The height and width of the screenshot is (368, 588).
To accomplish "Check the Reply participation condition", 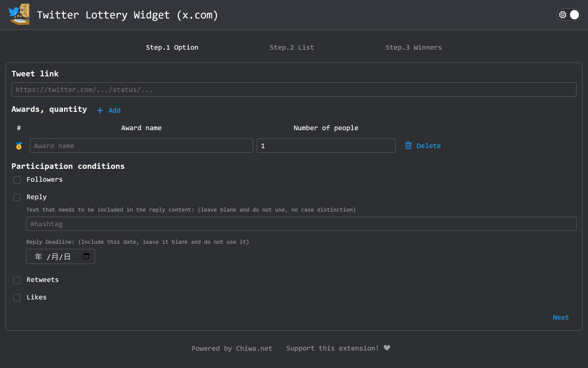I will click(17, 197).
